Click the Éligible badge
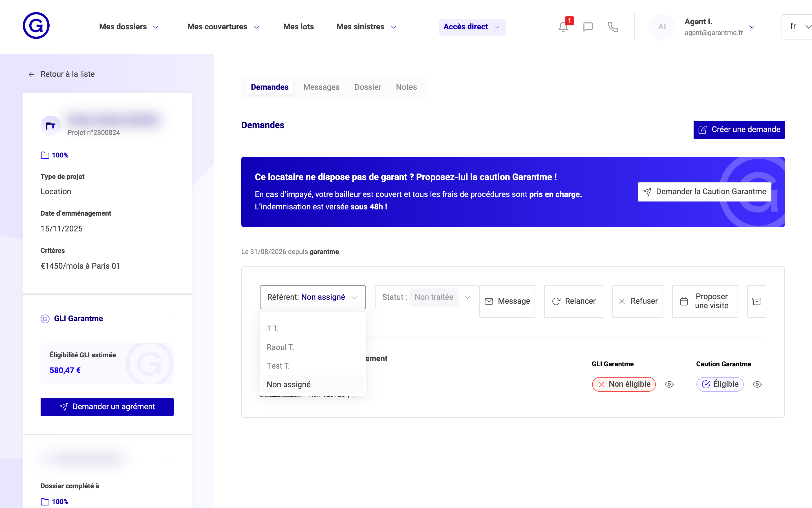Screen dimensions: 812x508 click(720, 384)
